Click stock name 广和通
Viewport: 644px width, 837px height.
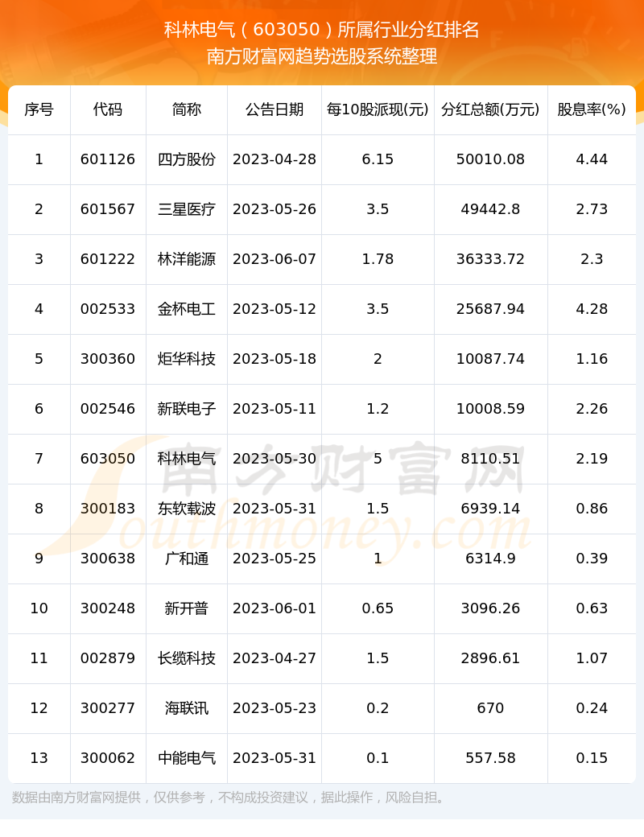click(x=187, y=559)
